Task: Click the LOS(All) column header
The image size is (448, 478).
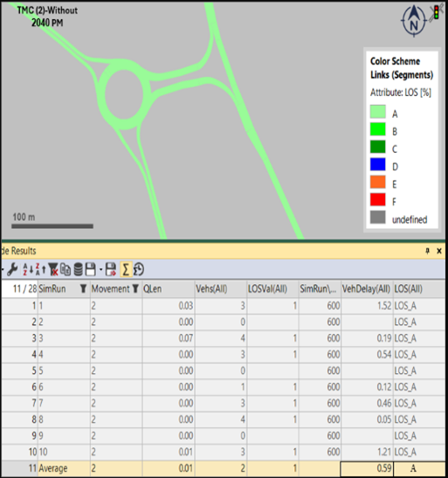Action: 419,288
